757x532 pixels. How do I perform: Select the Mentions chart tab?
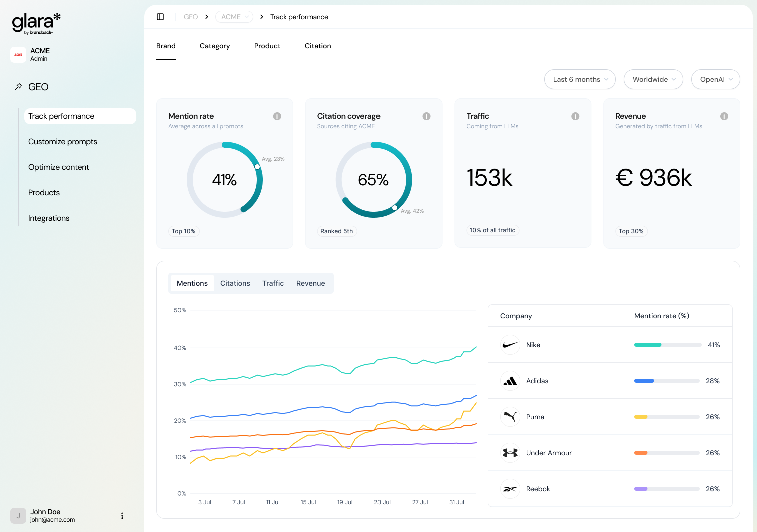click(192, 283)
